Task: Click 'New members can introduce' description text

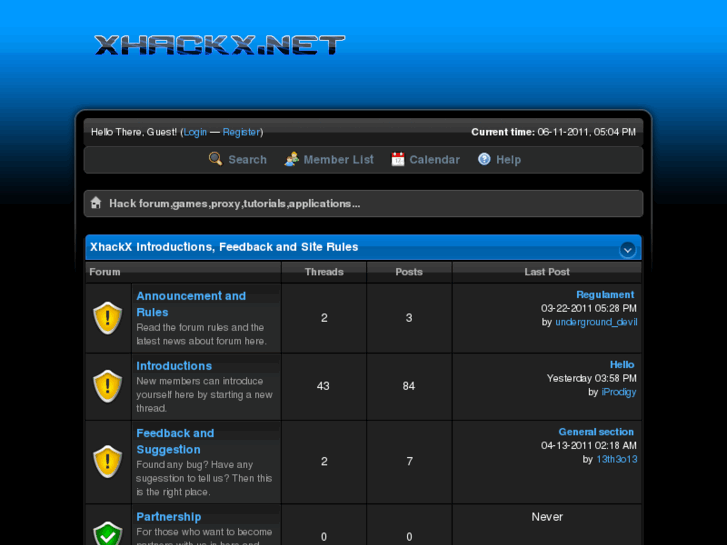Action: (x=204, y=395)
